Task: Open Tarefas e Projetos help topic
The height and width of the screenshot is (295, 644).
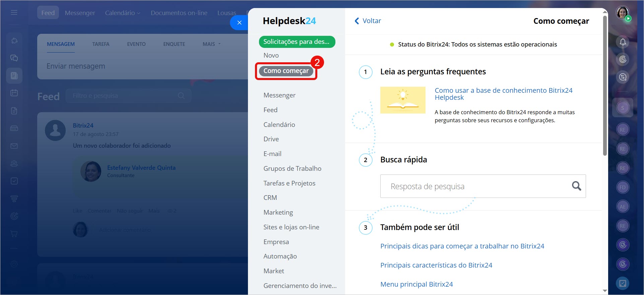Action: pyautogui.click(x=289, y=183)
